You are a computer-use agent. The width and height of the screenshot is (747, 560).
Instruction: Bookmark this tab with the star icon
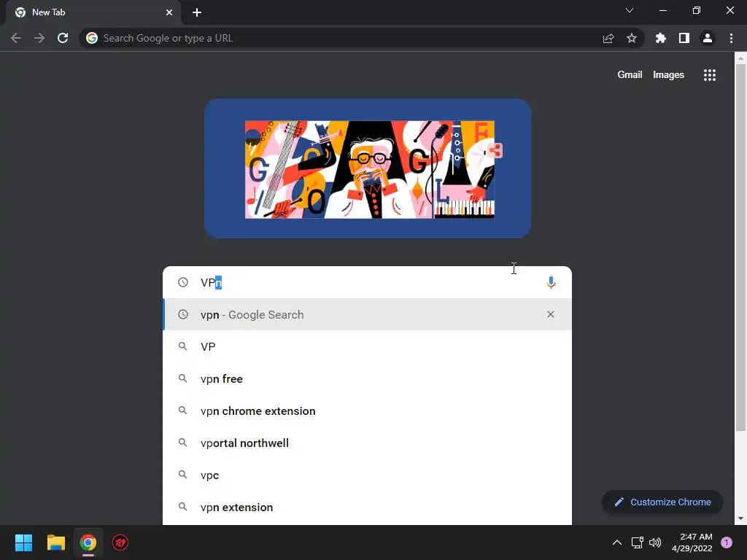point(632,38)
